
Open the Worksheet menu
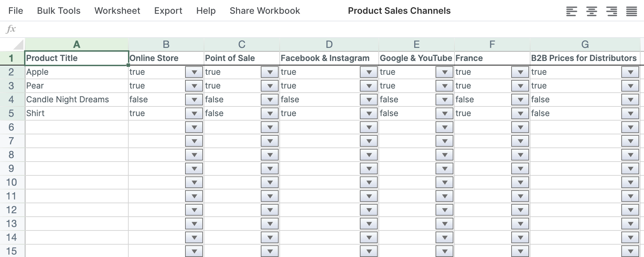117,11
